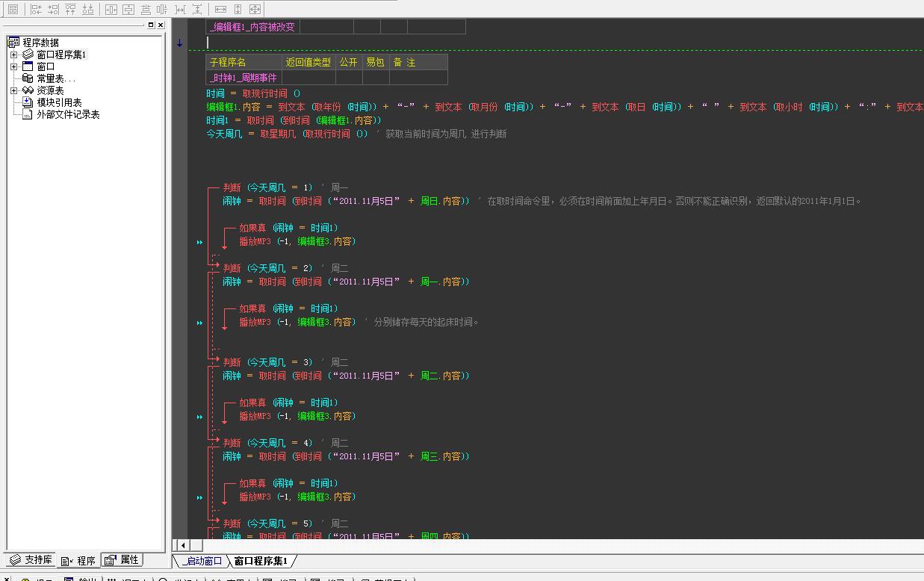Switch to the 支持库 panel tab
924x581 pixels.
31,559
